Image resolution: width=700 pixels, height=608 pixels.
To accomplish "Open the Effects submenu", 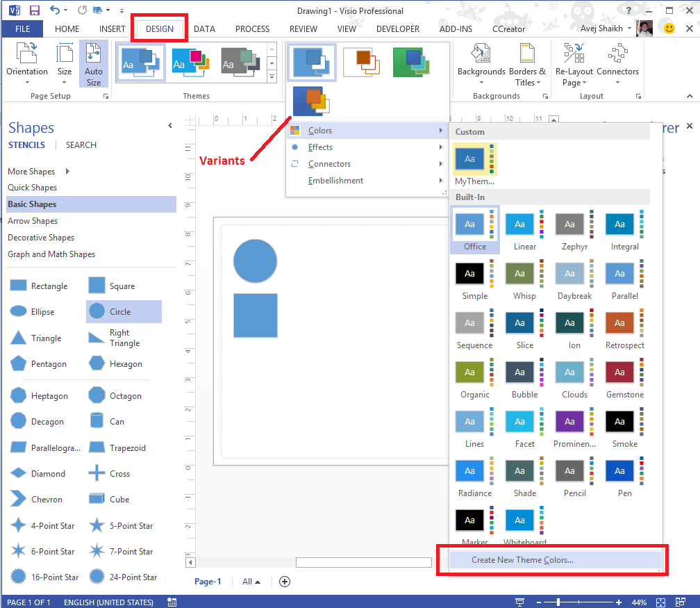I will (367, 147).
